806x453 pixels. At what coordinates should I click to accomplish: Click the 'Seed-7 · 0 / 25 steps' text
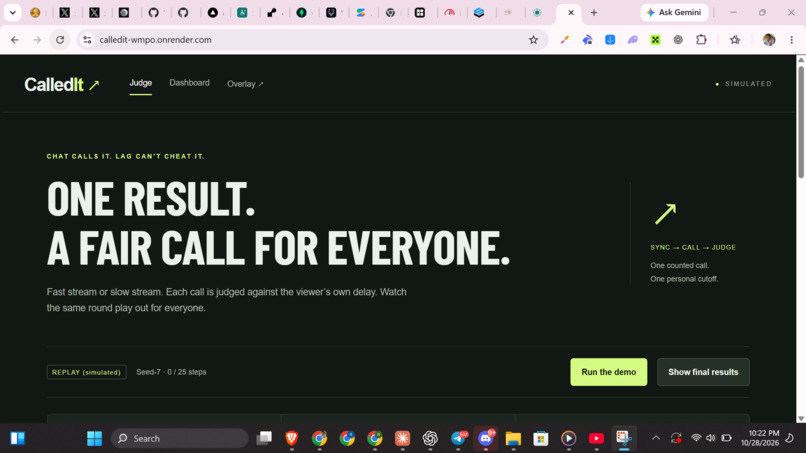tap(171, 372)
